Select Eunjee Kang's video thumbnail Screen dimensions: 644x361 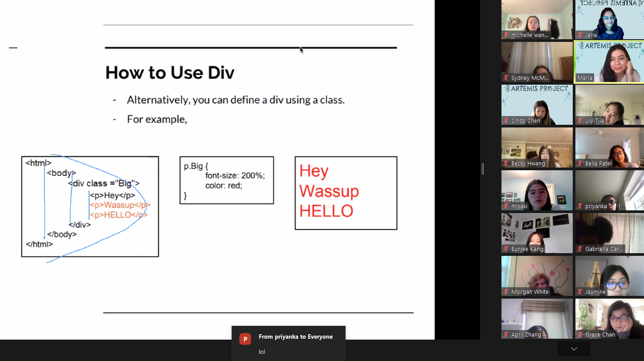(537, 233)
